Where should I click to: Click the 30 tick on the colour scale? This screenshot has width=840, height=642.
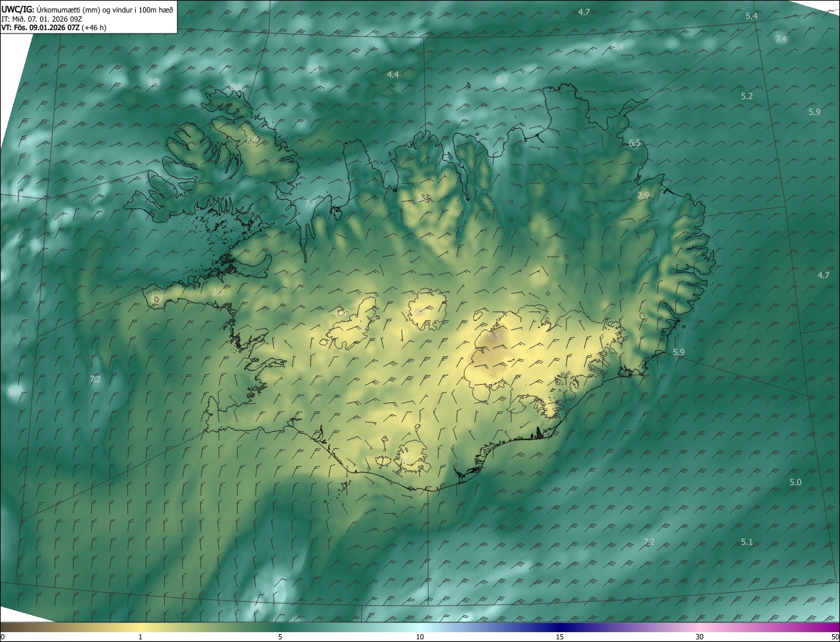tap(700, 637)
